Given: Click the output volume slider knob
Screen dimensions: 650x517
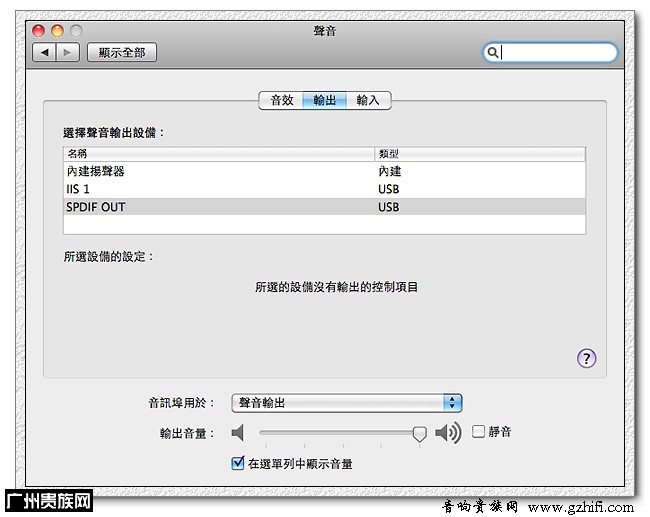Looking at the screenshot, I should (420, 434).
